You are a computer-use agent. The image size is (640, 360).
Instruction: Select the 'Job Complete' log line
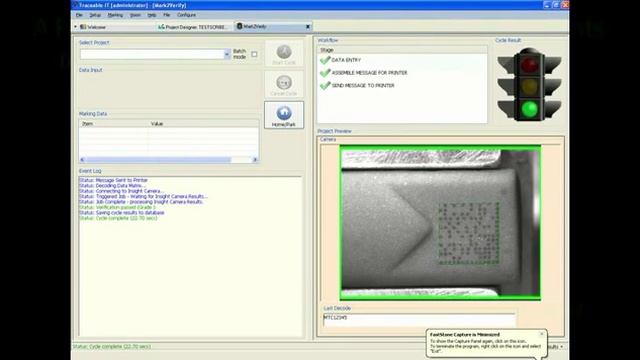coord(141,202)
